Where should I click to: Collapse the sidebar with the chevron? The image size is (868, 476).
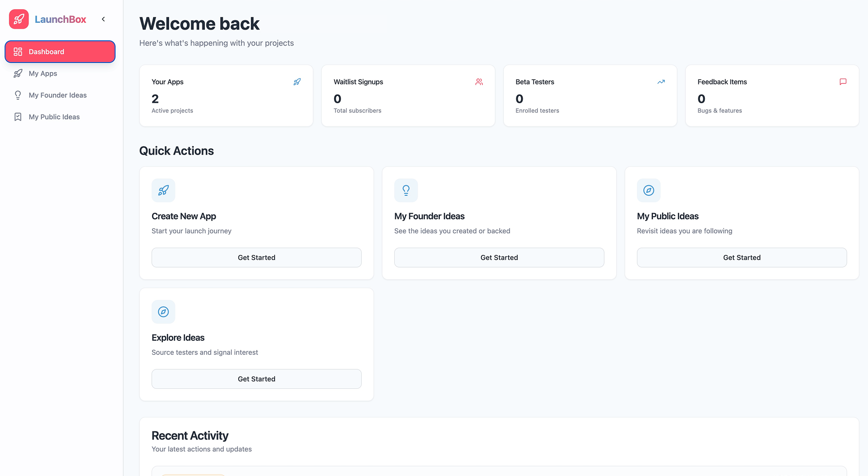(x=103, y=19)
